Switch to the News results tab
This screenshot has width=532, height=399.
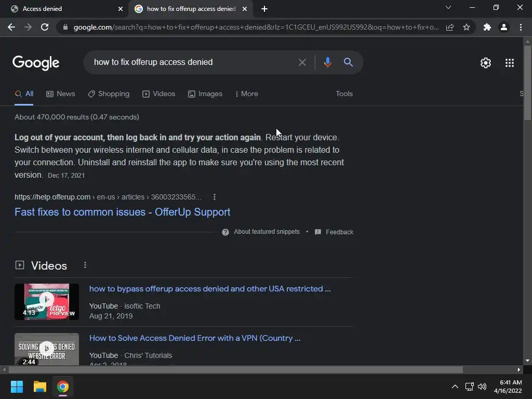(x=61, y=94)
